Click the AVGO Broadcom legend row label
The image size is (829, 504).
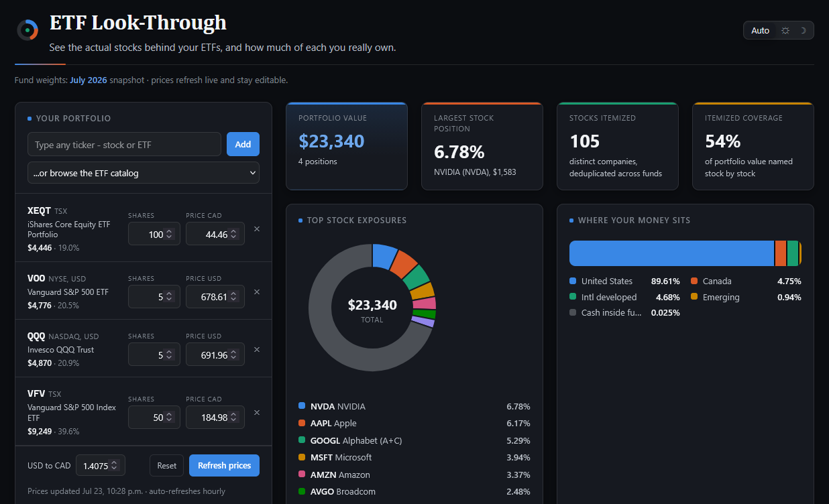pos(343,491)
